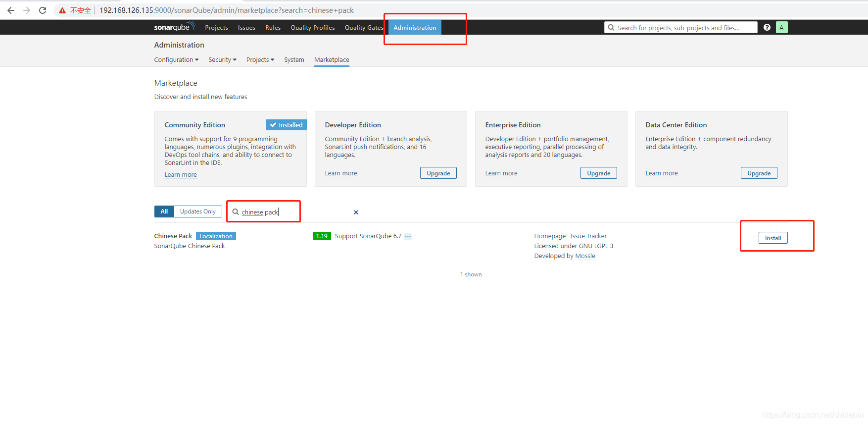The image size is (868, 424).
Task: Expand the Configuration dropdown
Action: click(x=176, y=59)
